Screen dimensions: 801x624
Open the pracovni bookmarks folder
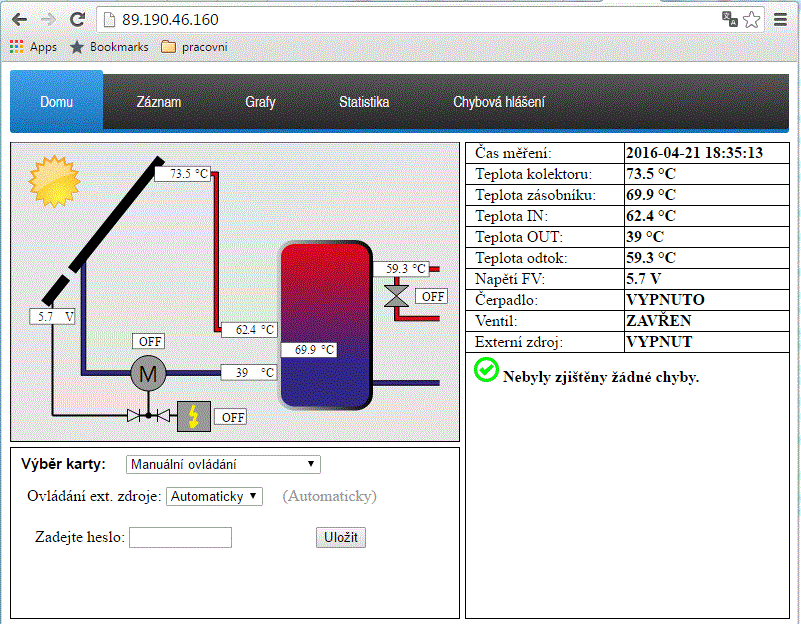click(194, 47)
